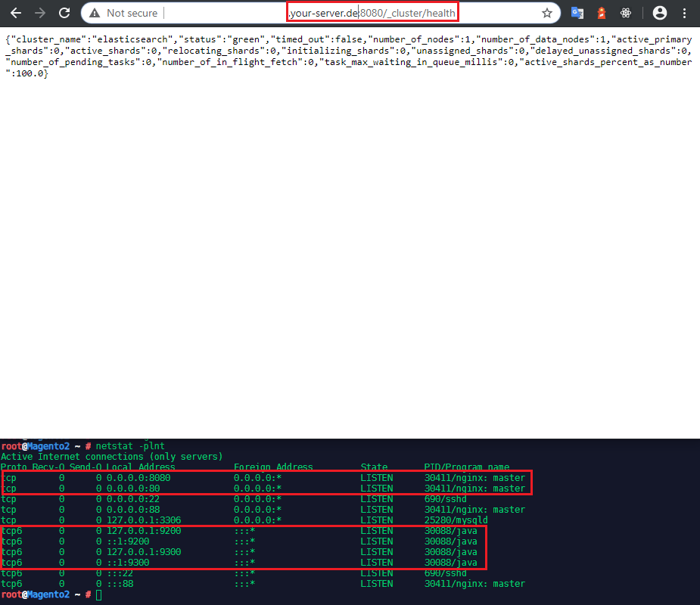This screenshot has width=700, height=605.
Task: Click the 0.0.0.0:22 local address entry
Action: pos(132,499)
